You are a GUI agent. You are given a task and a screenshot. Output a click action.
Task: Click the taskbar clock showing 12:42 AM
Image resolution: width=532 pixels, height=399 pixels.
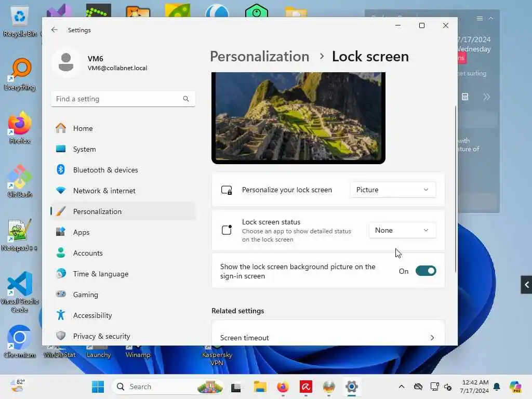click(474, 387)
